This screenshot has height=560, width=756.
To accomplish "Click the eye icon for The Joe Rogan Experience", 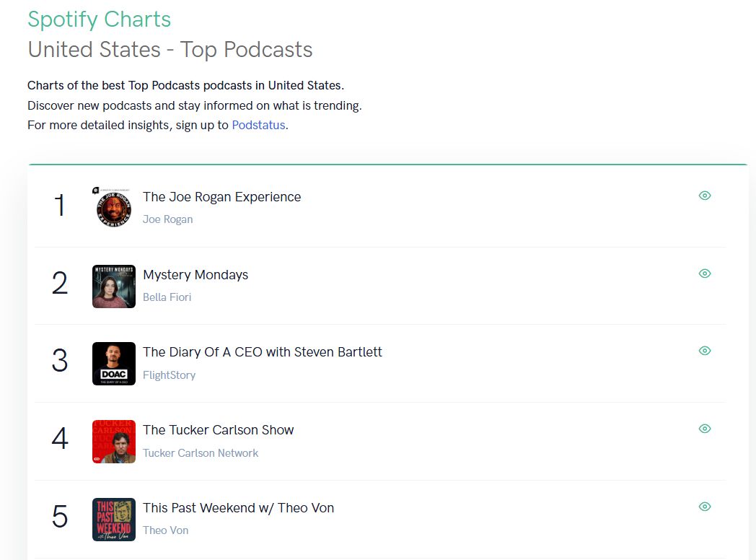I will pos(705,196).
